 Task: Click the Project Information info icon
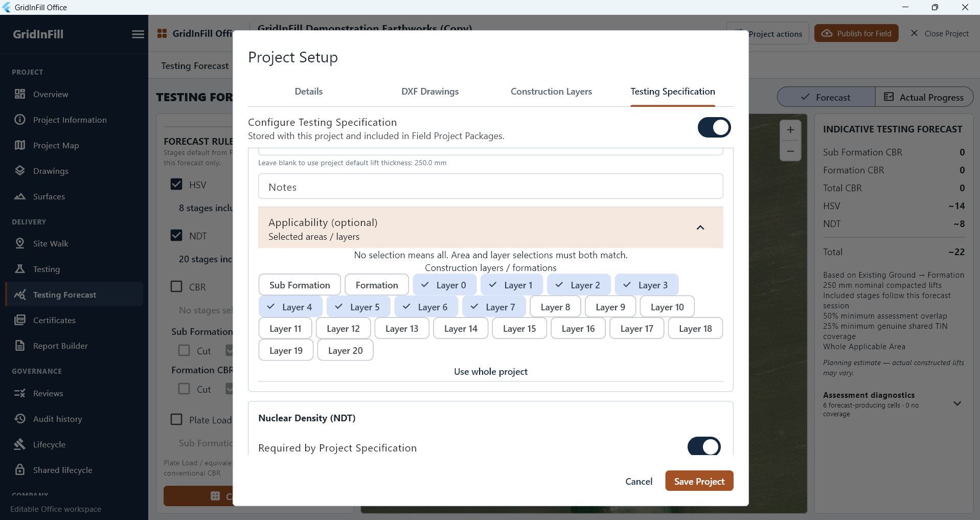(20, 120)
